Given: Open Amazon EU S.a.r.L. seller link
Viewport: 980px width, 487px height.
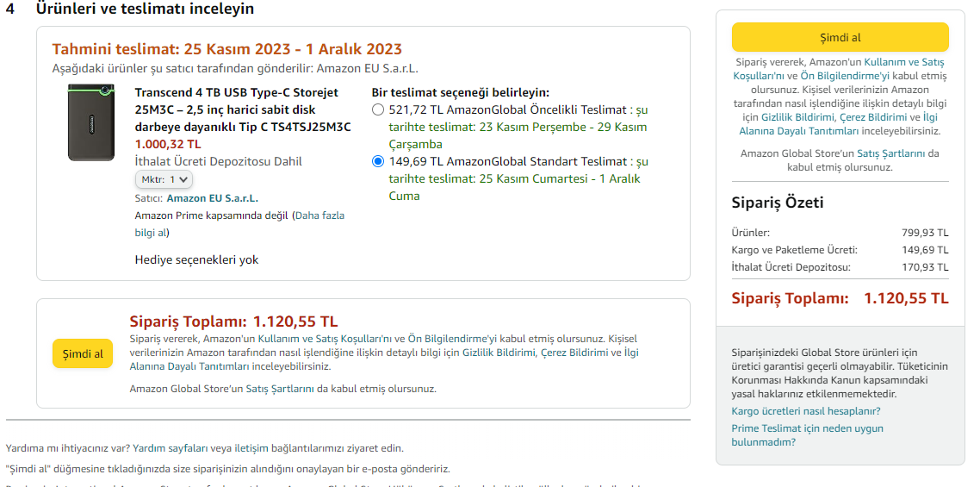Looking at the screenshot, I should click(213, 198).
